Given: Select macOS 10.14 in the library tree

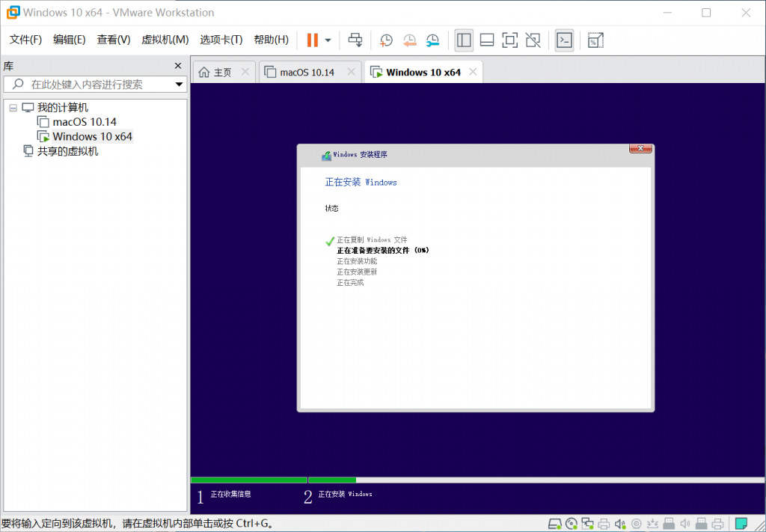Looking at the screenshot, I should coord(84,122).
